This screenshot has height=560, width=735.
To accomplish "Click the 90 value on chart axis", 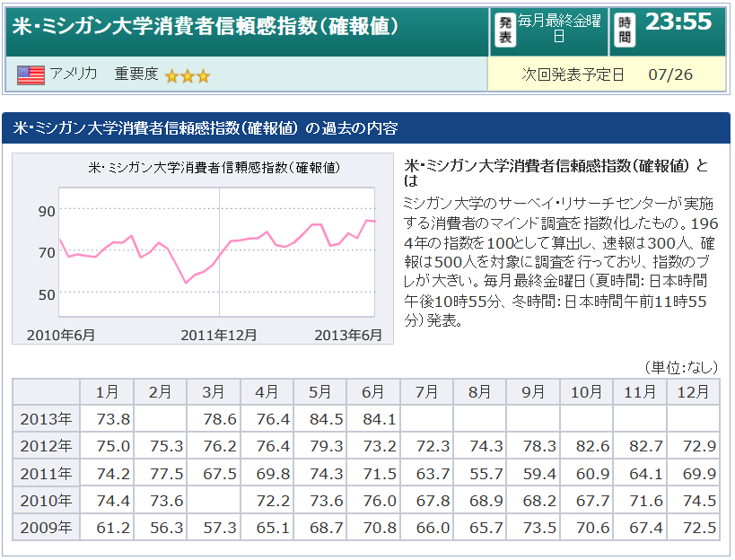I will tap(47, 212).
